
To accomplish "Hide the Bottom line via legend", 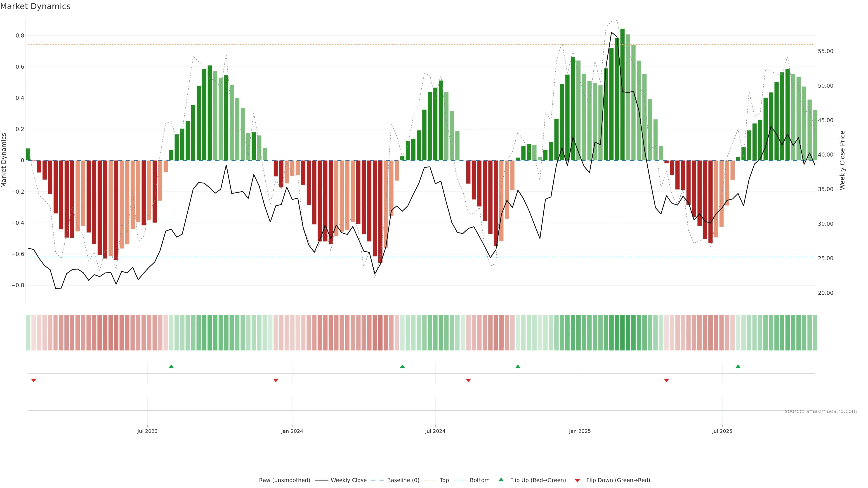I will (x=479, y=480).
